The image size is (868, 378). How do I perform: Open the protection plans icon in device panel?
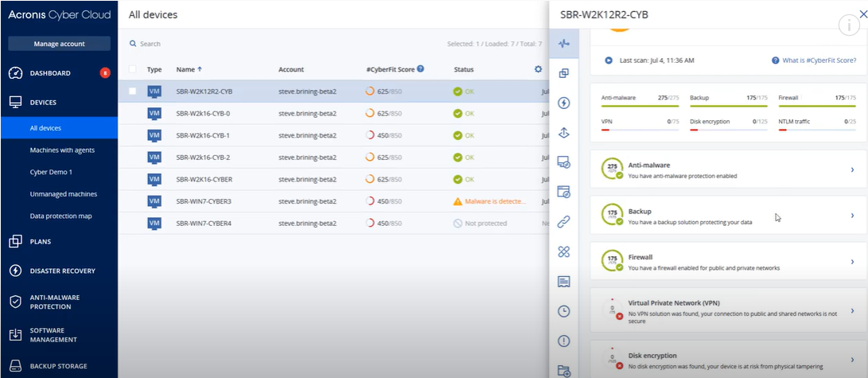[x=563, y=73]
